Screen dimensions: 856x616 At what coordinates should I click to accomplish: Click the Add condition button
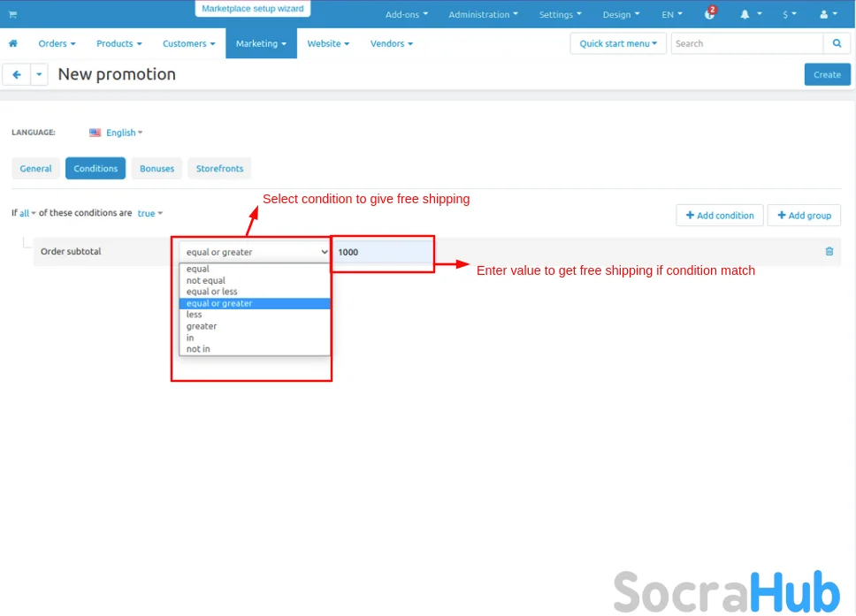coord(719,216)
